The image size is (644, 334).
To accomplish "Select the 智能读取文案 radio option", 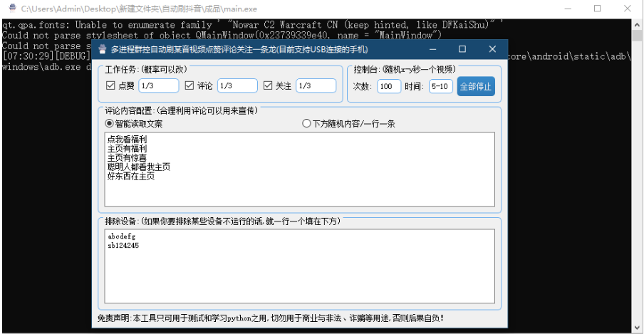I will pos(109,123).
